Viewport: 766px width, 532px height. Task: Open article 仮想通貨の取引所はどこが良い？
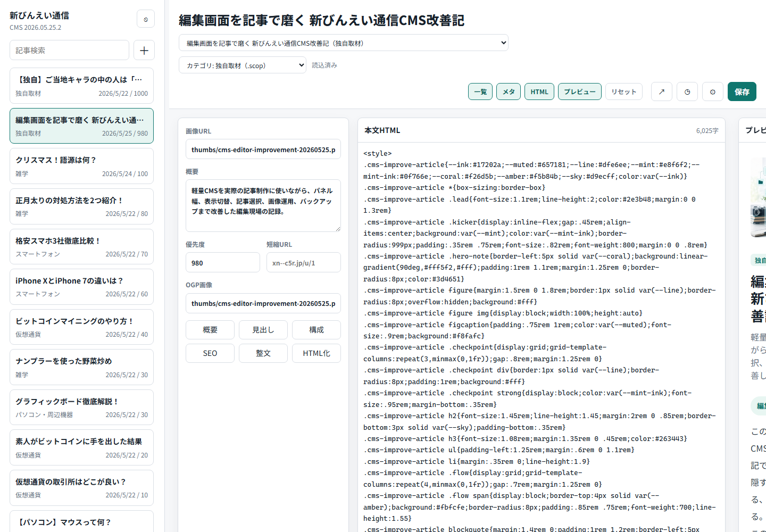(82, 487)
